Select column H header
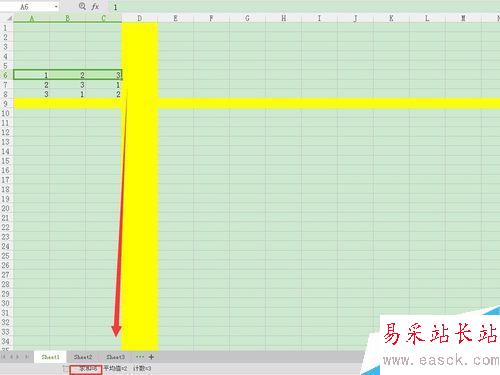500x375 pixels. click(x=284, y=18)
